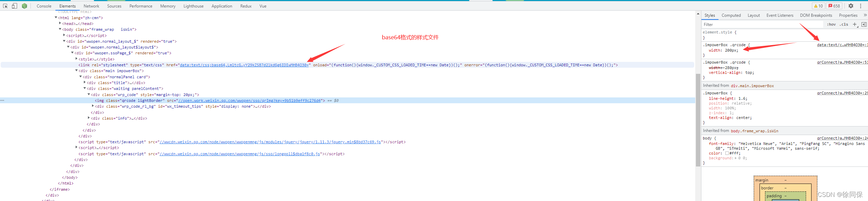Image resolution: width=868 pixels, height=201 pixels.
Task: Collapse div wwopen.ssoPage_$ node
Action: [x=72, y=53]
